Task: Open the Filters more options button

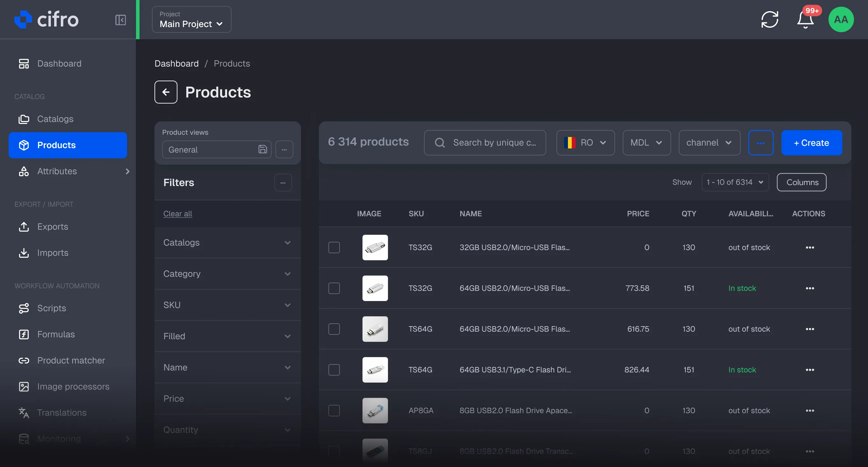Action: click(x=283, y=182)
